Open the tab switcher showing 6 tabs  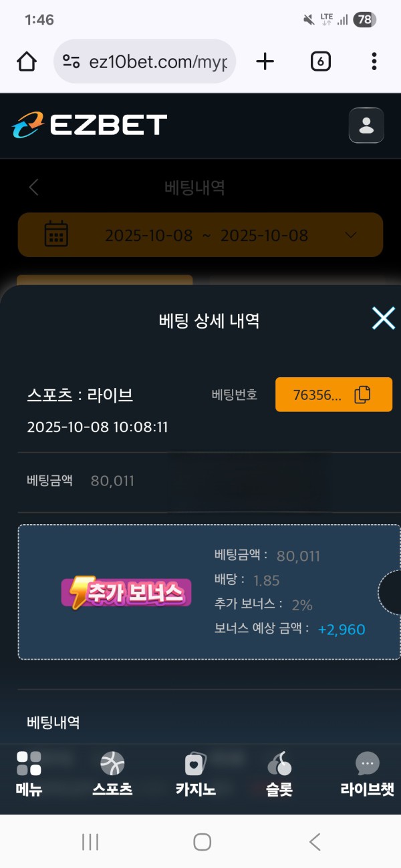coord(321,62)
